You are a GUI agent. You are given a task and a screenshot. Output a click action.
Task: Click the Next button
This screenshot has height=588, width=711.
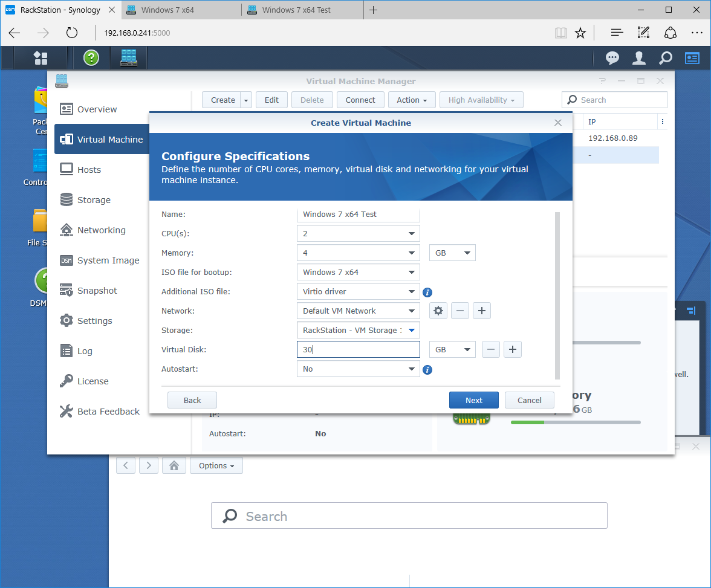[474, 399]
